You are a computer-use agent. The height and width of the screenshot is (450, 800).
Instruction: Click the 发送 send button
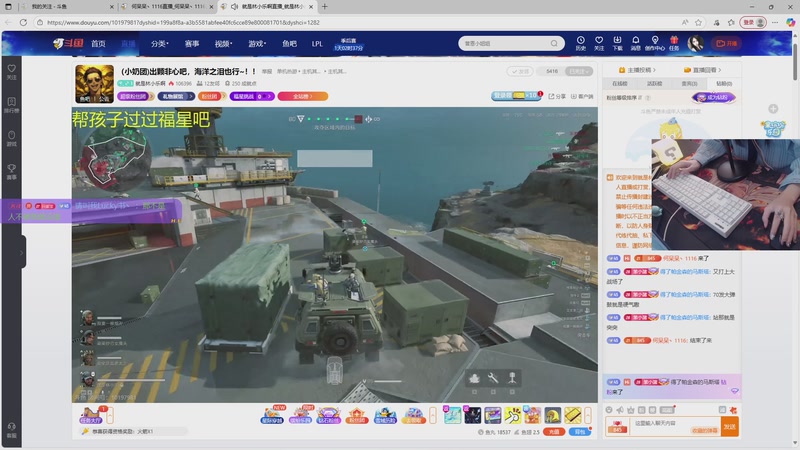point(729,427)
